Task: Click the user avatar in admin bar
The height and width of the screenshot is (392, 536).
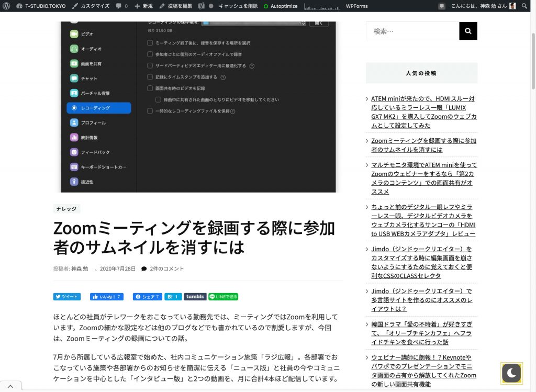Action: [x=512, y=6]
